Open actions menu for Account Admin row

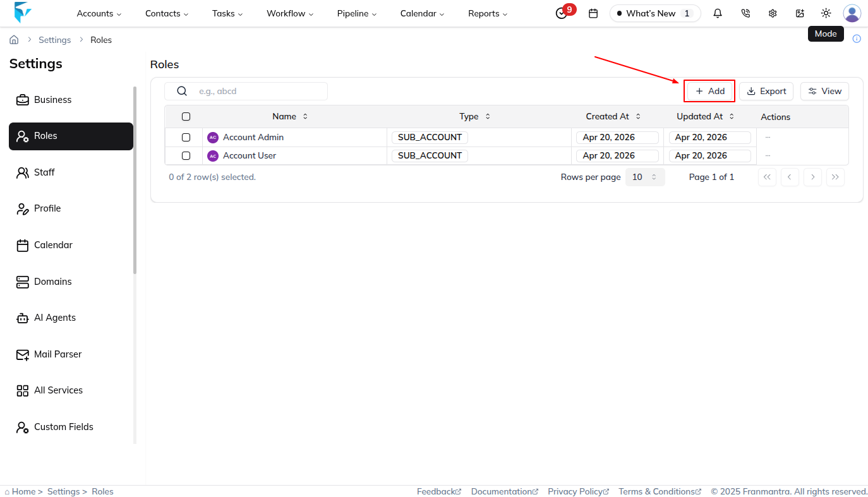coord(768,137)
